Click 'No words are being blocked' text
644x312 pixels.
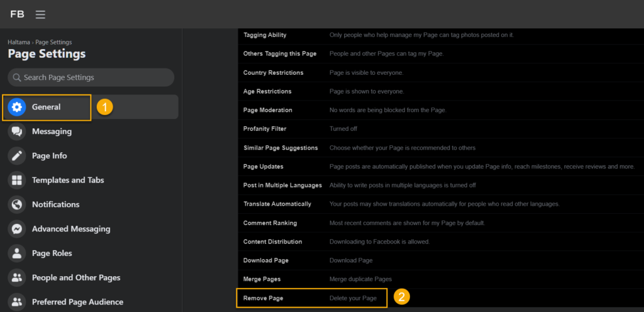coord(387,110)
